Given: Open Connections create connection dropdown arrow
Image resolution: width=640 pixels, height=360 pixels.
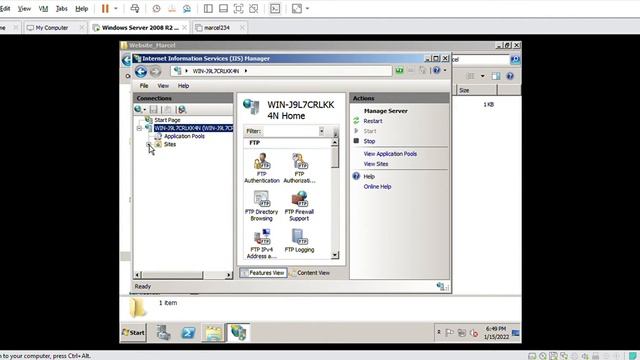Looking at the screenshot, I should point(144,109).
